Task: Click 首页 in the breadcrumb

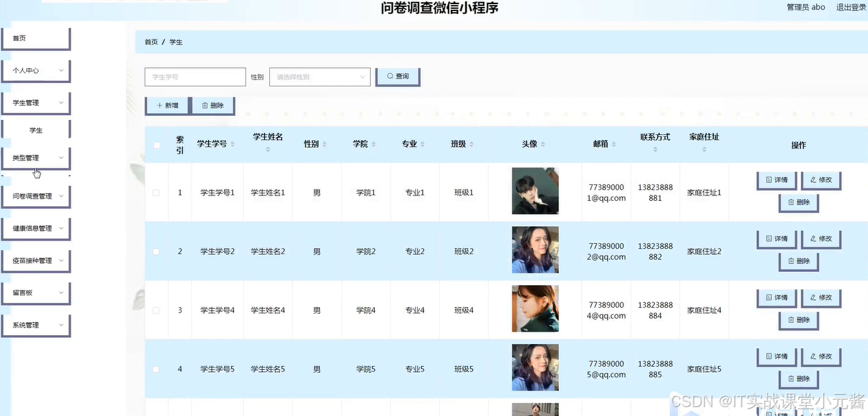Action: pos(151,42)
